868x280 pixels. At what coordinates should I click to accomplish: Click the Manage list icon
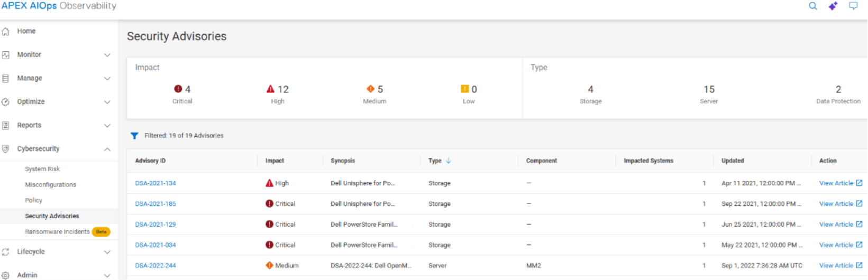click(x=6, y=78)
